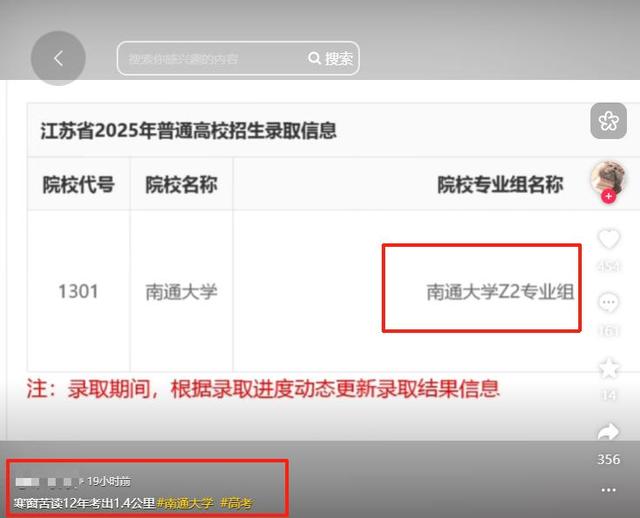The image size is (640, 518).
Task: Favorite the video with the star icon
Action: pos(609,367)
